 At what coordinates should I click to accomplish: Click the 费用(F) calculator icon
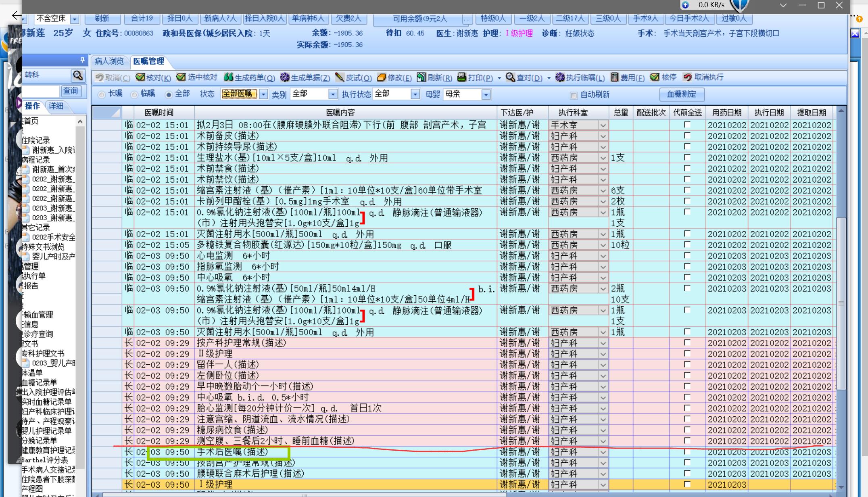[615, 77]
